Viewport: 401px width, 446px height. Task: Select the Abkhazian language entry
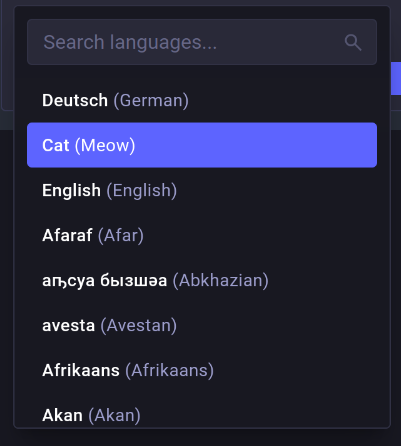pyautogui.click(x=202, y=280)
